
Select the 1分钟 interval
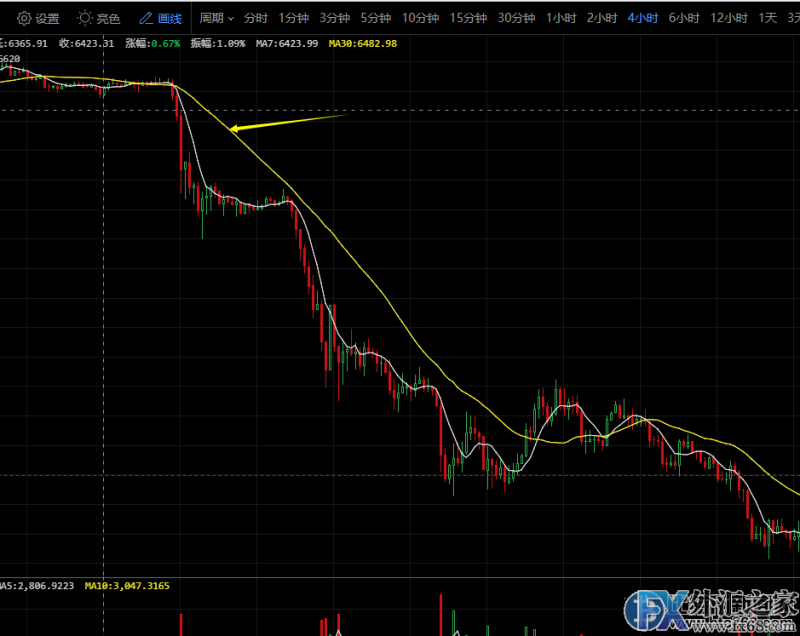pos(294,18)
